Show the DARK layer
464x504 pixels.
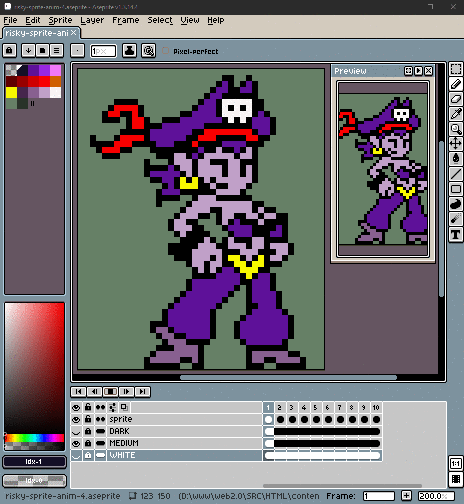pyautogui.click(x=76, y=431)
